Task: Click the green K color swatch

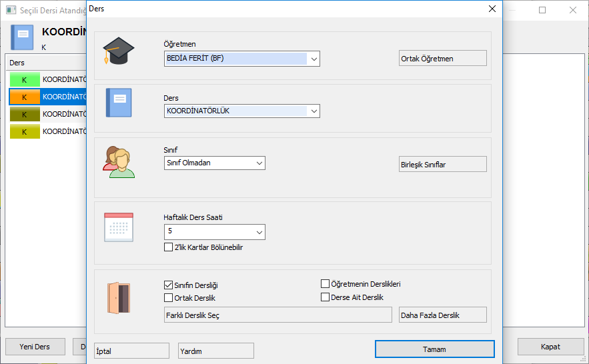Action: [25, 79]
